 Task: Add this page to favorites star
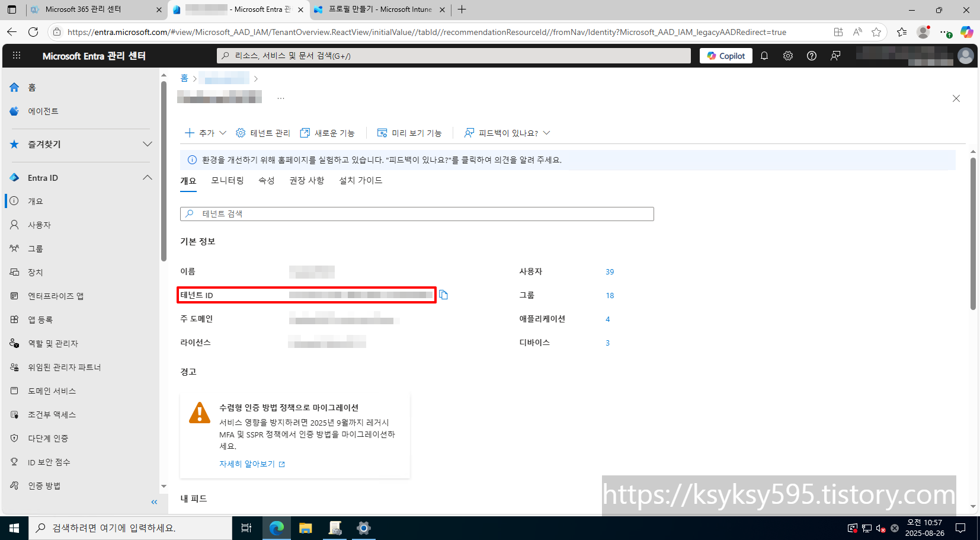(x=876, y=32)
